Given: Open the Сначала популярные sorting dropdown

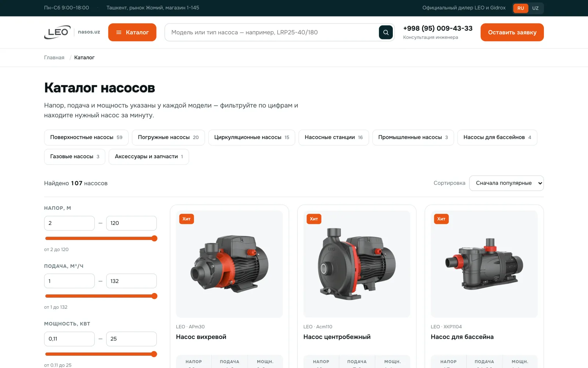Looking at the screenshot, I should (x=506, y=183).
